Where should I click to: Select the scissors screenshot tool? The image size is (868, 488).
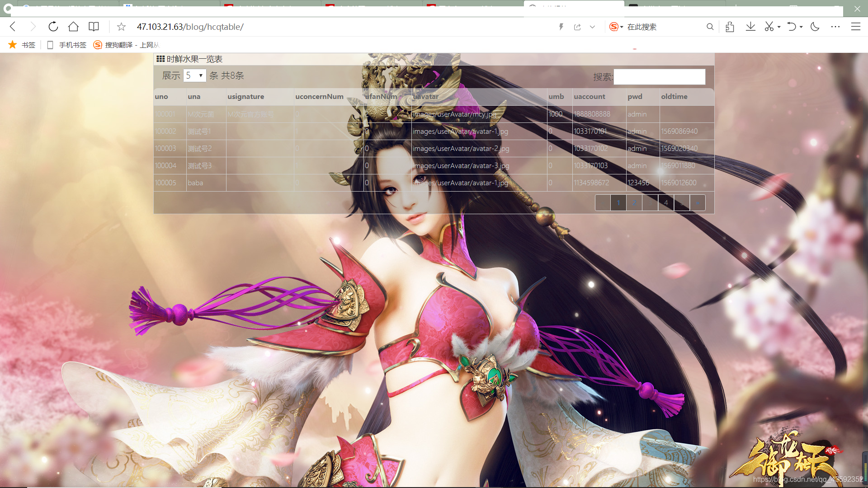[769, 27]
